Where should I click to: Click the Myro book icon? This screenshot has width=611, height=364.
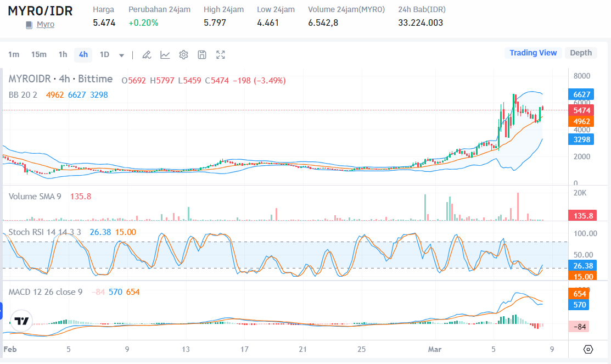[29, 25]
